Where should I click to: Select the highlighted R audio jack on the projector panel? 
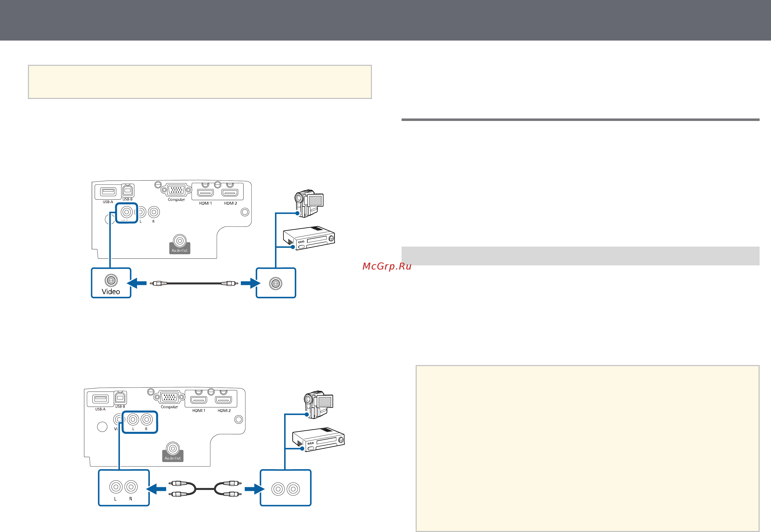147,419
